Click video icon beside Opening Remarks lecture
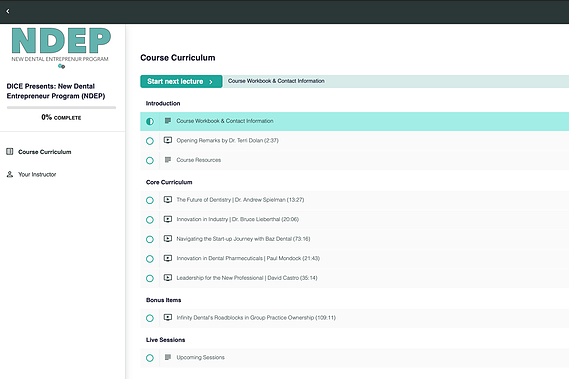The image size is (569, 379). 168,140
